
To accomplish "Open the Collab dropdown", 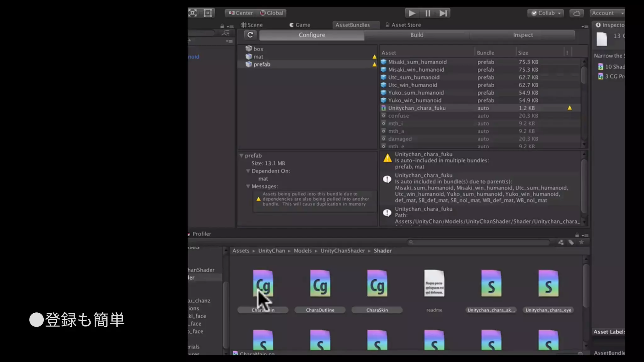I will coord(546,13).
